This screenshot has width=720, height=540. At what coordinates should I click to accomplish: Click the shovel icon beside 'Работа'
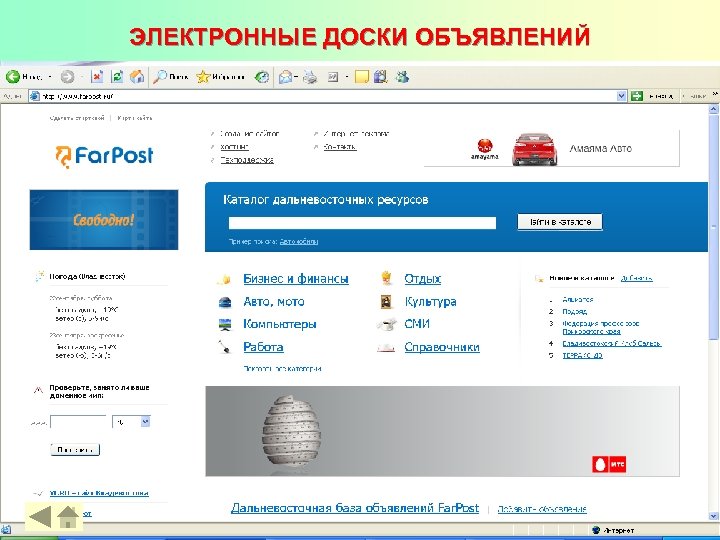coord(225,347)
